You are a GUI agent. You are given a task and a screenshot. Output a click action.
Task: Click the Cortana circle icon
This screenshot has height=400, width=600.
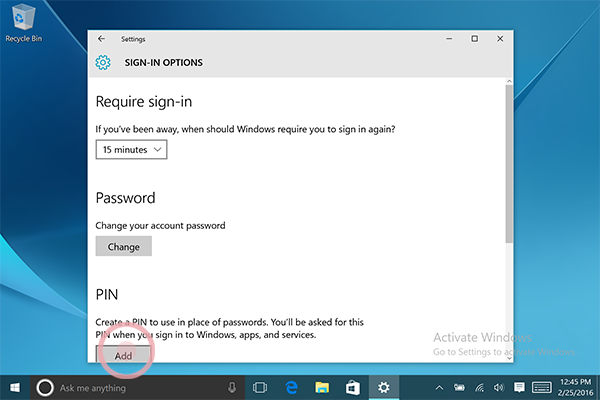coord(45,388)
